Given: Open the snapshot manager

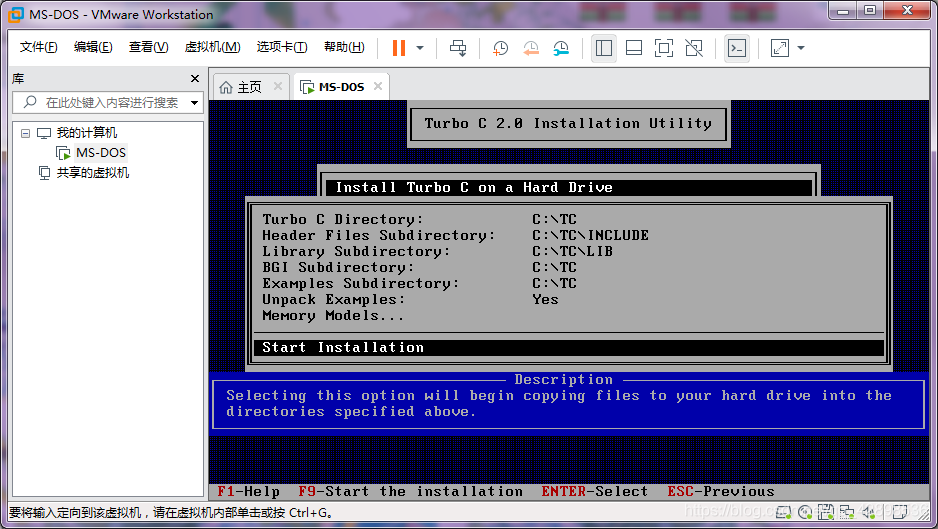Looking at the screenshot, I should click(x=561, y=48).
